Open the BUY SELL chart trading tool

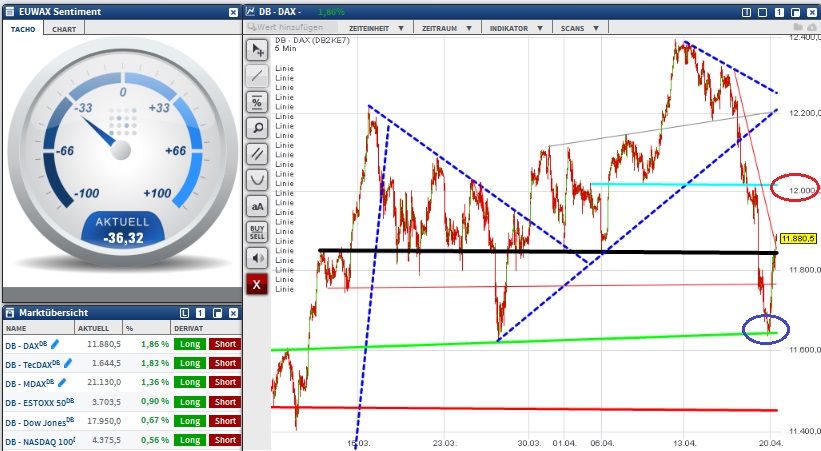point(257,232)
